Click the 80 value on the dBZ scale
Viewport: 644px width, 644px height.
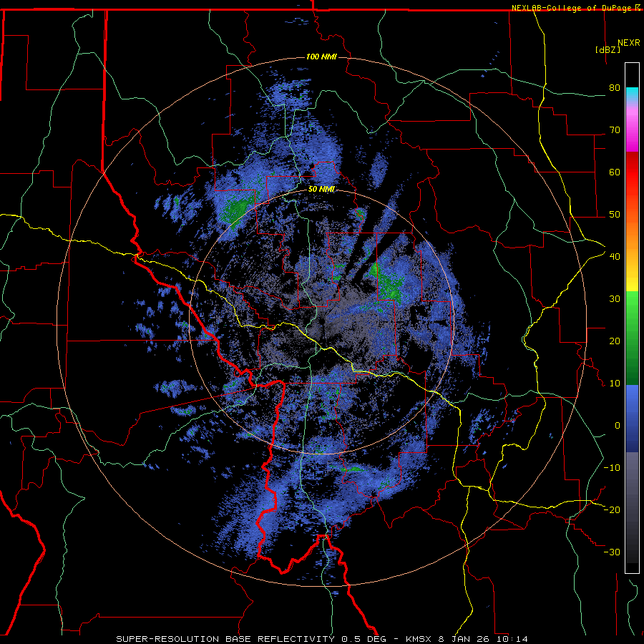[x=615, y=88]
